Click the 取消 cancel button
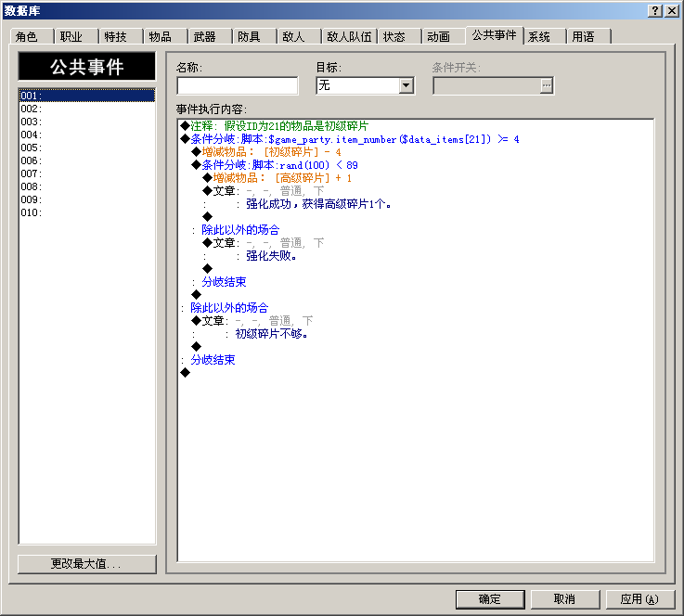684x616 pixels. point(565,599)
